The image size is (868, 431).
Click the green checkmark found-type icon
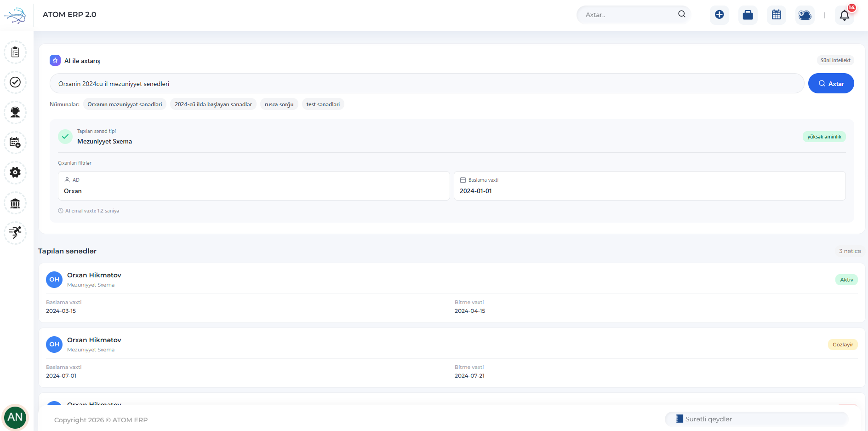pos(65,137)
